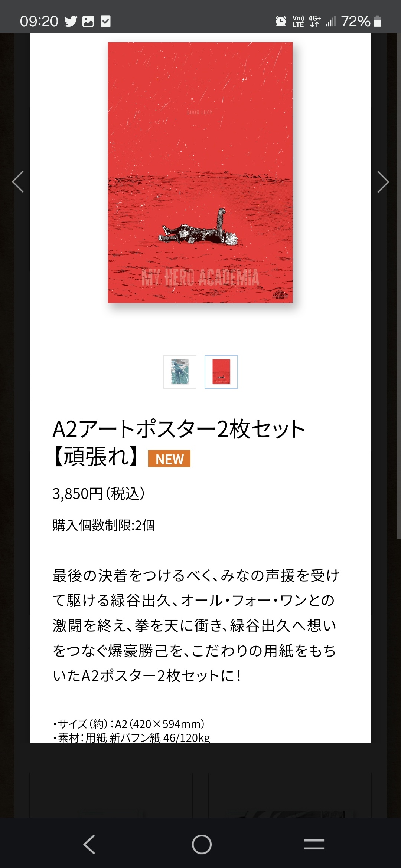Tap the dimmed right product card below popup
This screenshot has height=868, width=401.
[x=290, y=795]
